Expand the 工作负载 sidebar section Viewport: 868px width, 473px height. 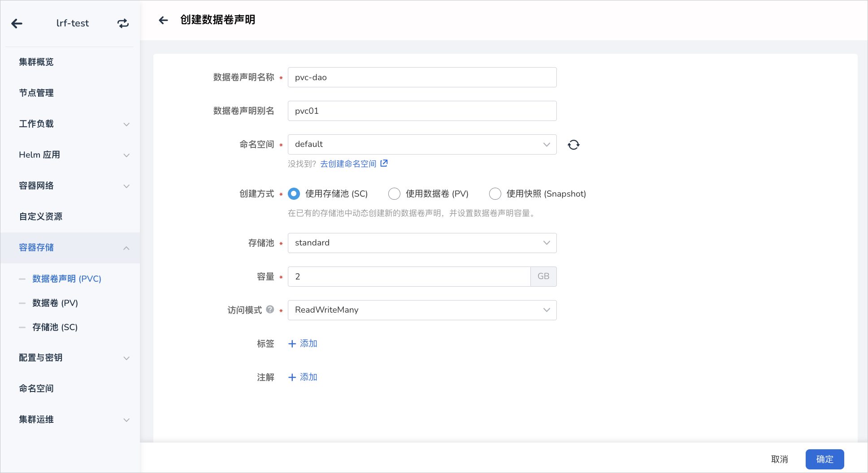(70, 124)
